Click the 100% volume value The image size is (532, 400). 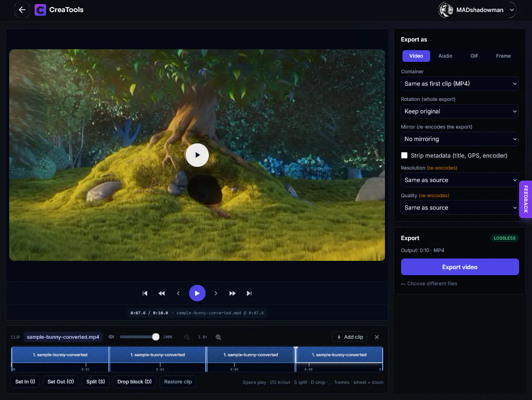[x=168, y=337]
